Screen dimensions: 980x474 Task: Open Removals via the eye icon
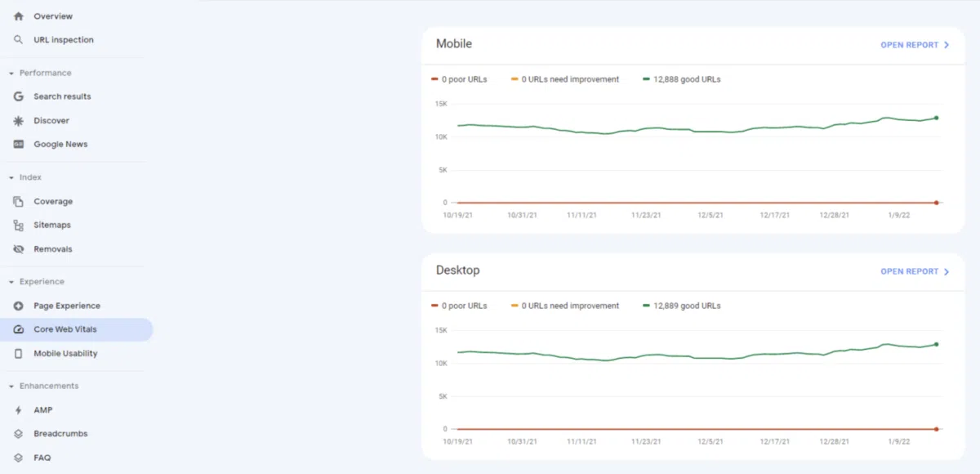[x=17, y=248]
